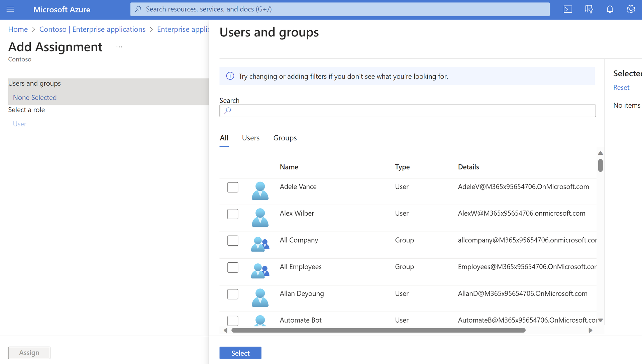
Task: Open Contoso | Enterprise applications breadcrumb
Action: tap(92, 29)
